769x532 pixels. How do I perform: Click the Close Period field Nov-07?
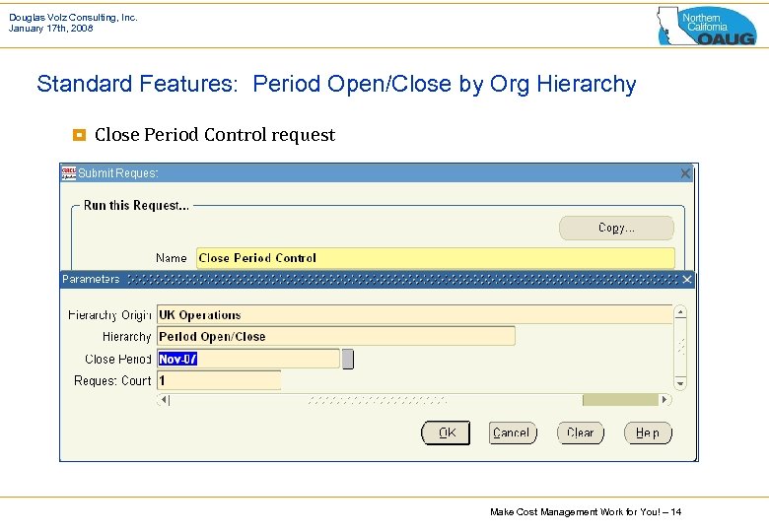click(x=248, y=359)
